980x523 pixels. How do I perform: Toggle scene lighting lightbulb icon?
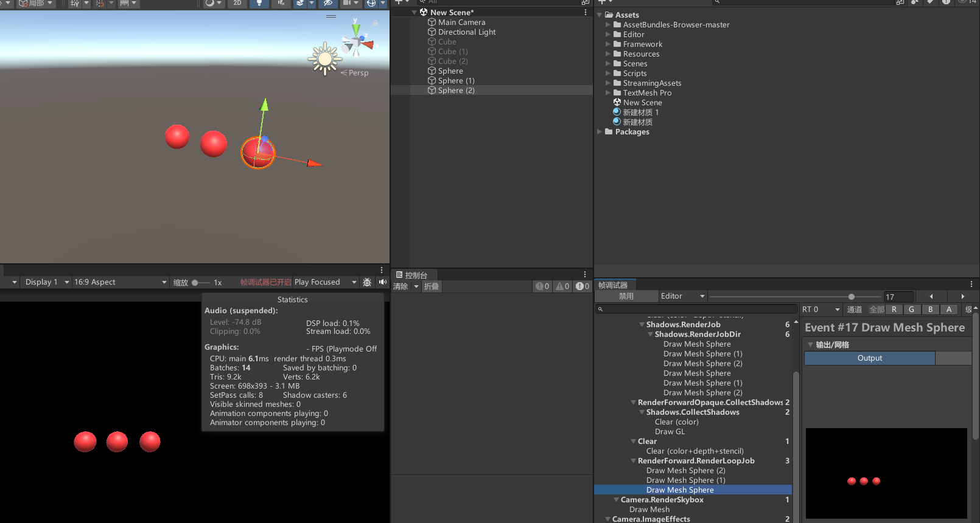coord(259,3)
